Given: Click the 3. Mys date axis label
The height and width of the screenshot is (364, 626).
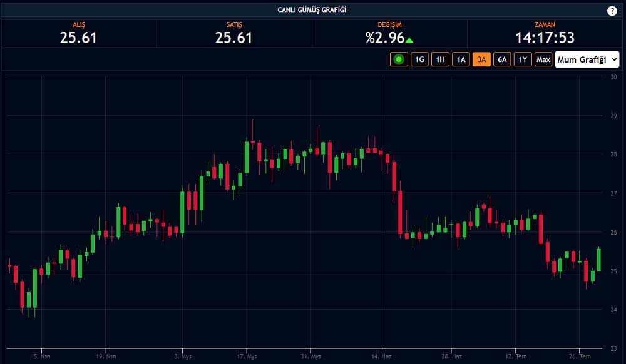Looking at the screenshot, I should tap(183, 356).
